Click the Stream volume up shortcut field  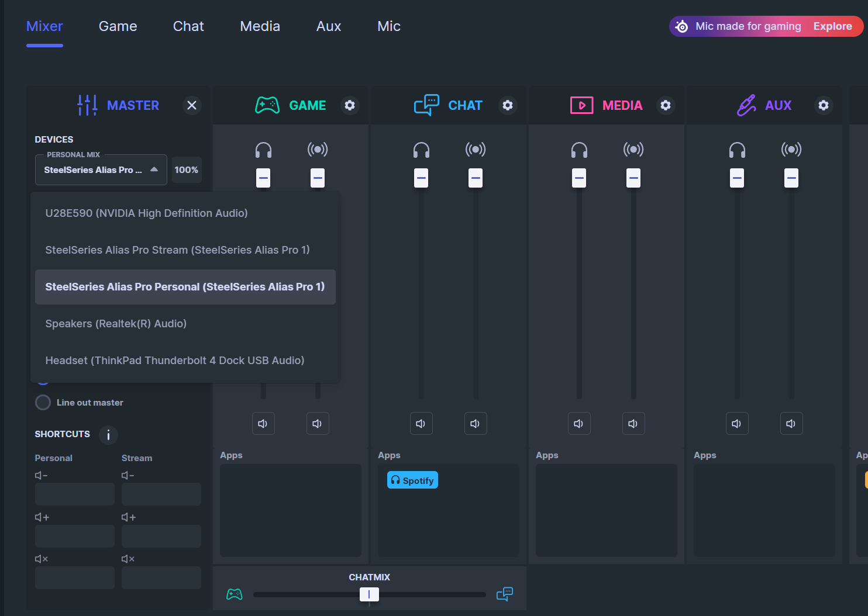pyautogui.click(x=161, y=536)
